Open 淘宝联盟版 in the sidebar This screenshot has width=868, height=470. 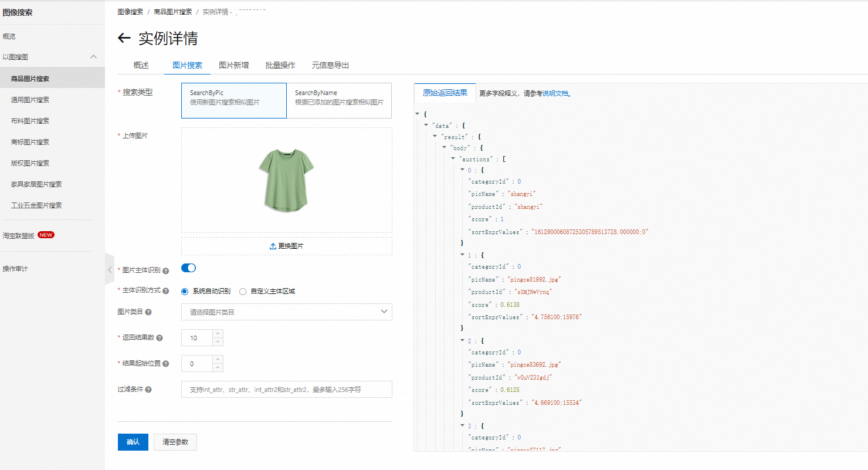tap(18, 235)
